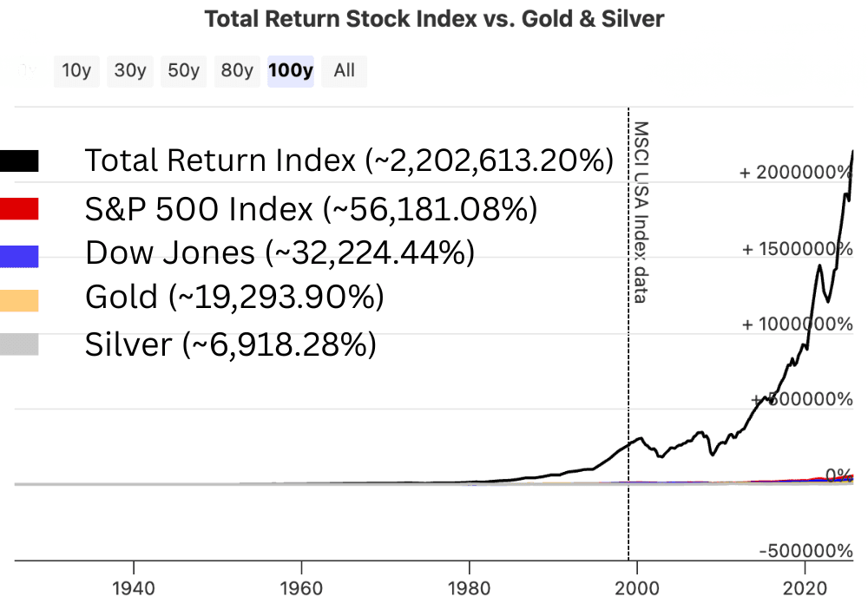Screen dimensions: 868x616
Task: Switch to the All time range
Action: point(344,71)
